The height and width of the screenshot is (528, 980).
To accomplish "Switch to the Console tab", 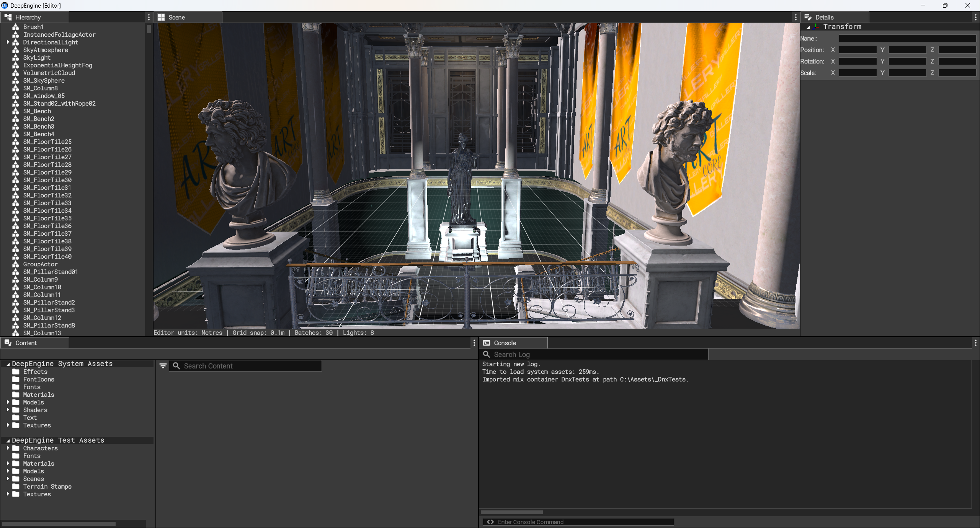I will tap(513, 343).
